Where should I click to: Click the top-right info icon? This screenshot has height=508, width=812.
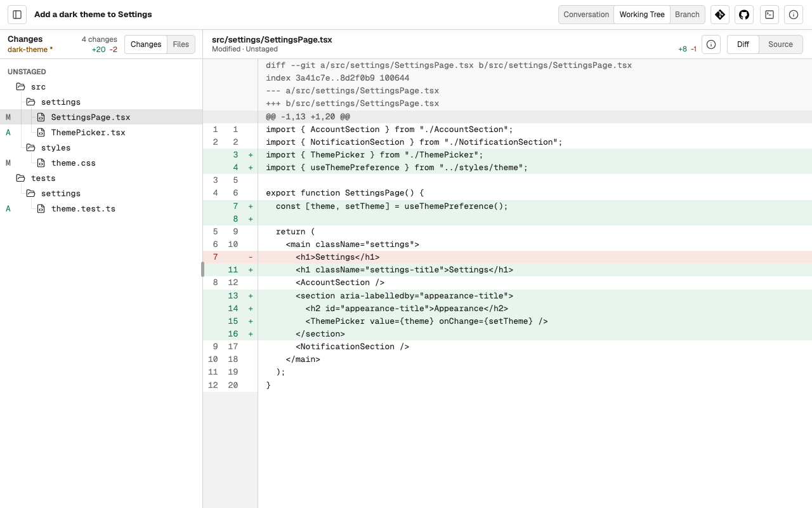point(794,15)
